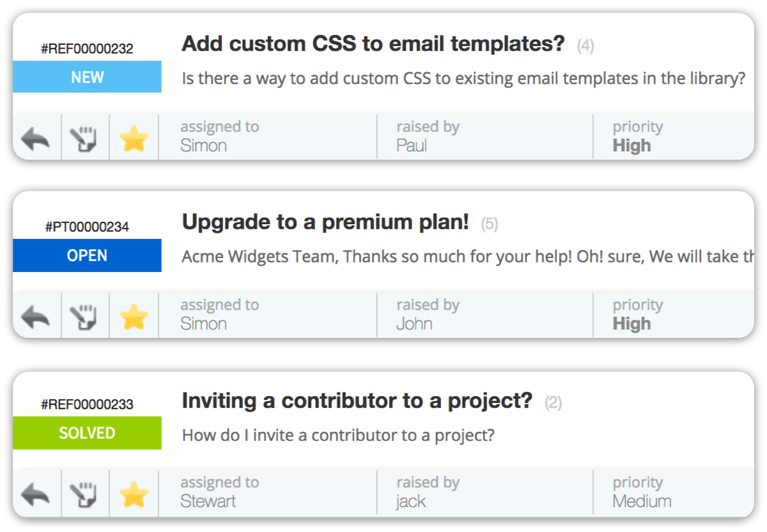Star the Upgrade to premium plan ticket
767x532 pixels.
tap(134, 316)
